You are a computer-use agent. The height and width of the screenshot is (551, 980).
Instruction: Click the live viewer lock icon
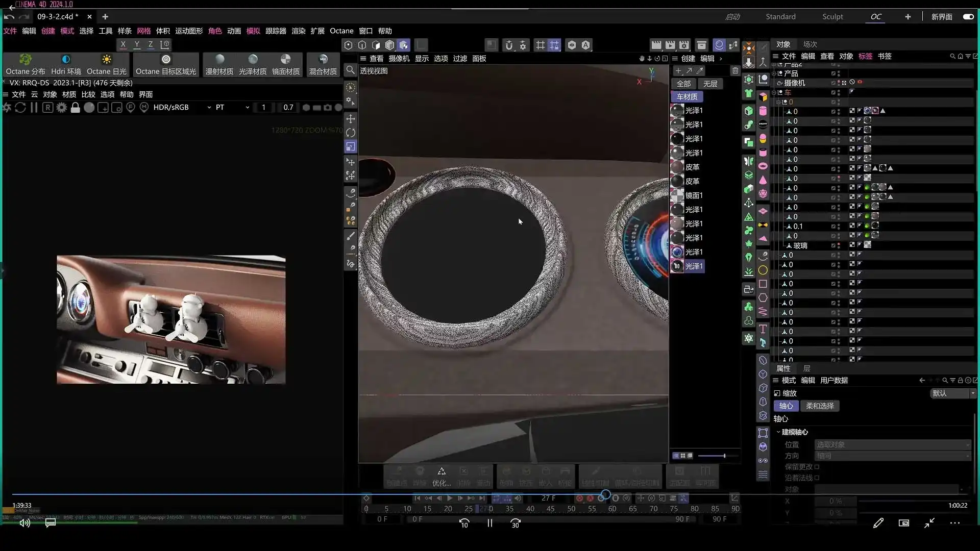pyautogui.click(x=75, y=108)
